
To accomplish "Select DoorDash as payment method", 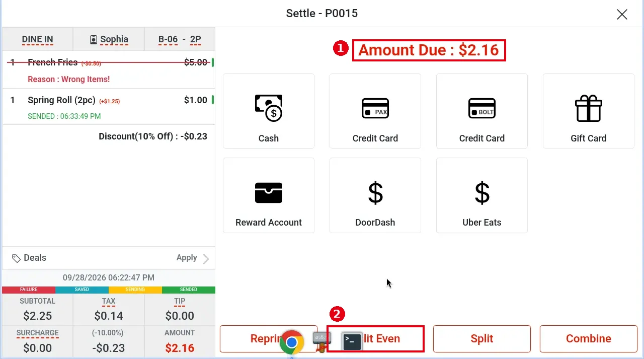I will pos(375,195).
